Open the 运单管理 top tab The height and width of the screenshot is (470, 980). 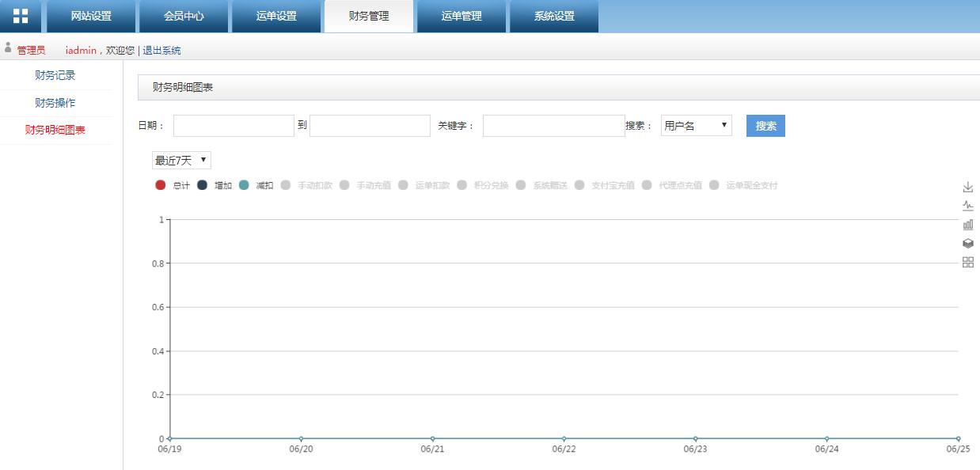(462, 16)
